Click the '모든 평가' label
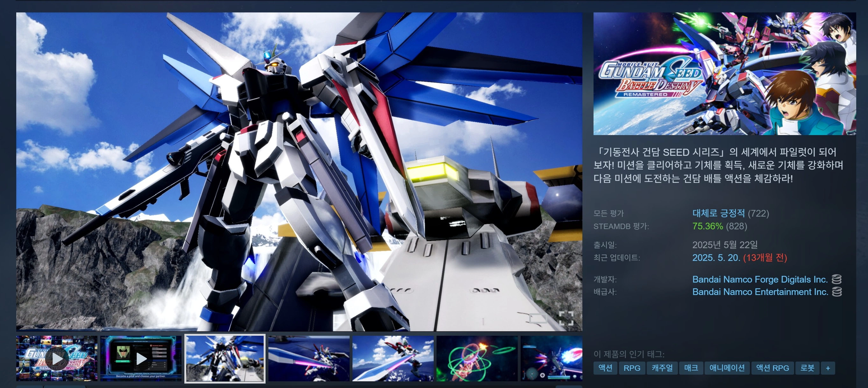 click(608, 213)
